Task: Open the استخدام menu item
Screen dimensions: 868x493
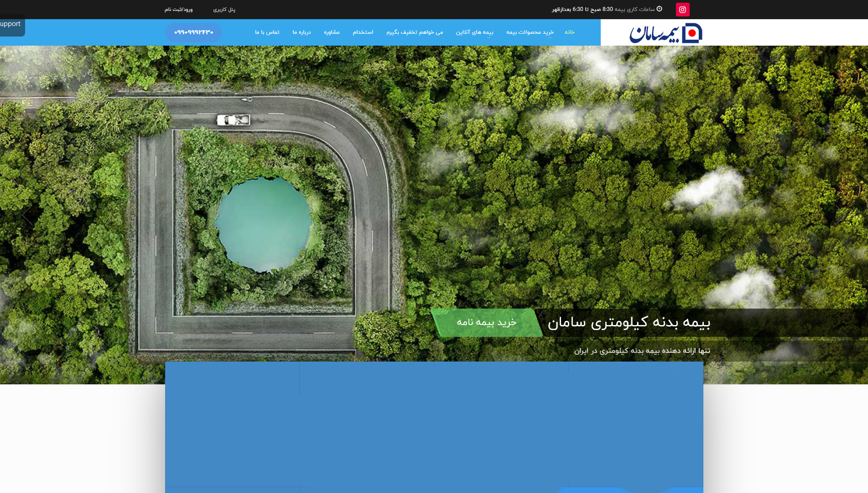Action: click(x=363, y=32)
